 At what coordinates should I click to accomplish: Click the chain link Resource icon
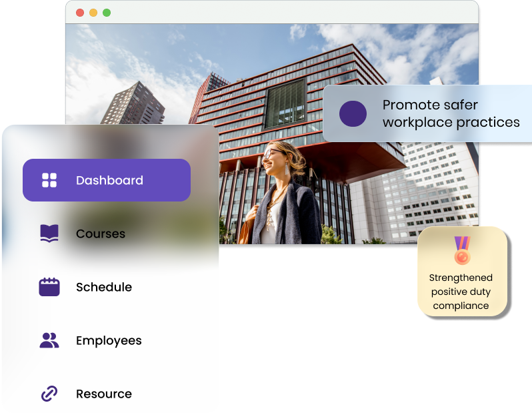pyautogui.click(x=49, y=394)
